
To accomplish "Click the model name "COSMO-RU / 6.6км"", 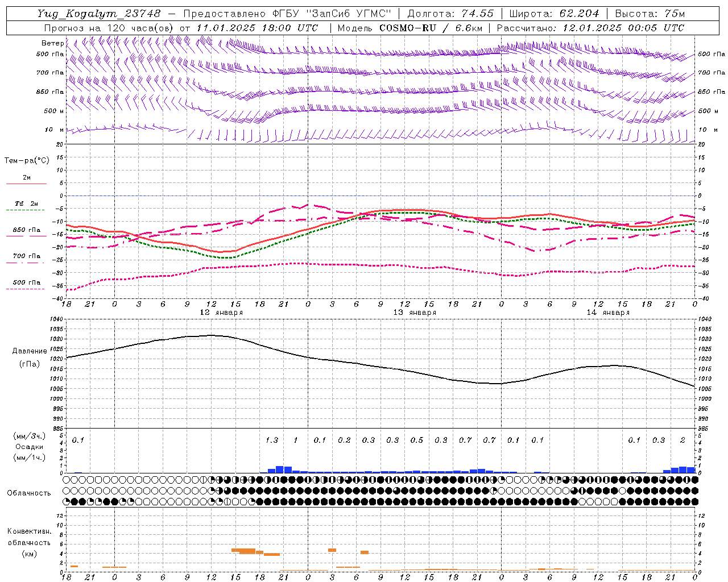I will click(x=431, y=28).
